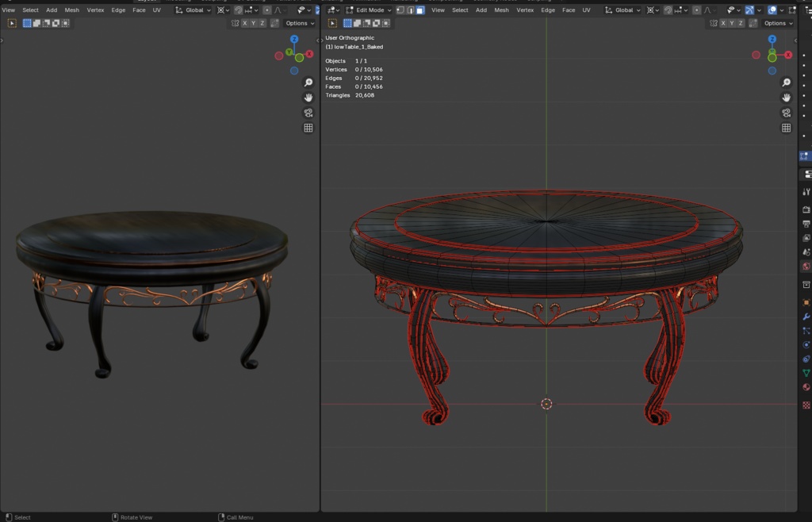Select the Select Box tool in right viewport
Image resolution: width=812 pixels, height=522 pixels.
coord(332,23)
